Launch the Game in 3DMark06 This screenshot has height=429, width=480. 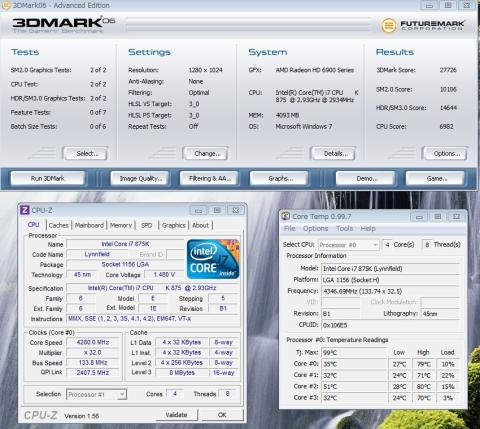pos(436,178)
